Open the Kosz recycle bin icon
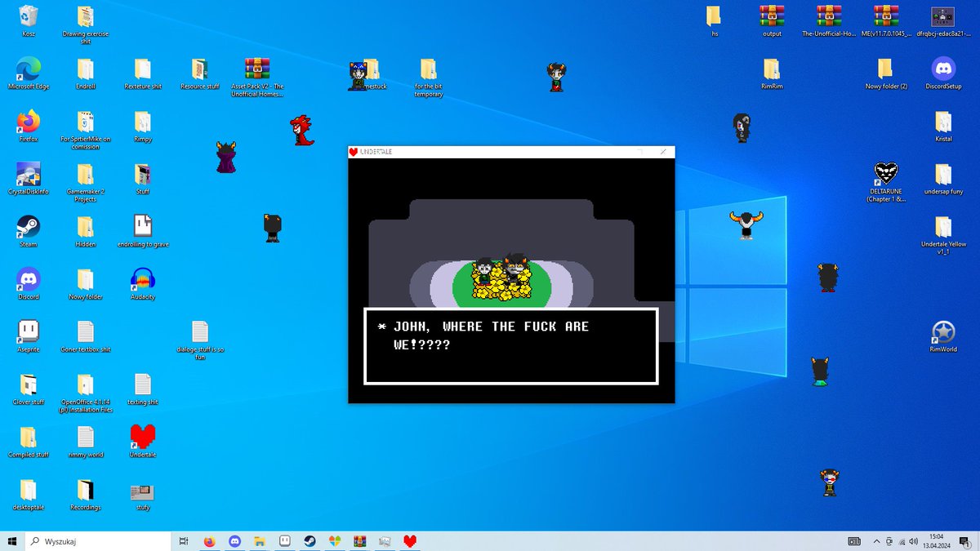The image size is (980, 551). click(29, 20)
